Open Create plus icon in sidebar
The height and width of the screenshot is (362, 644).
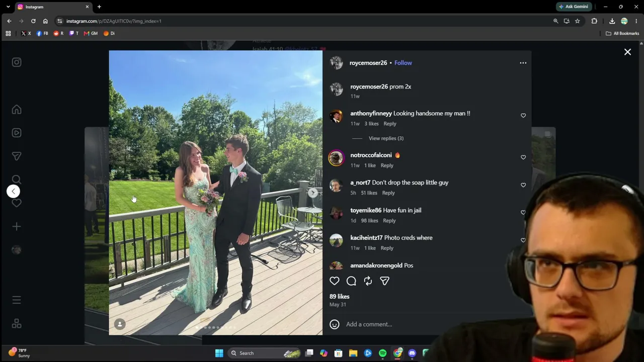click(x=17, y=227)
